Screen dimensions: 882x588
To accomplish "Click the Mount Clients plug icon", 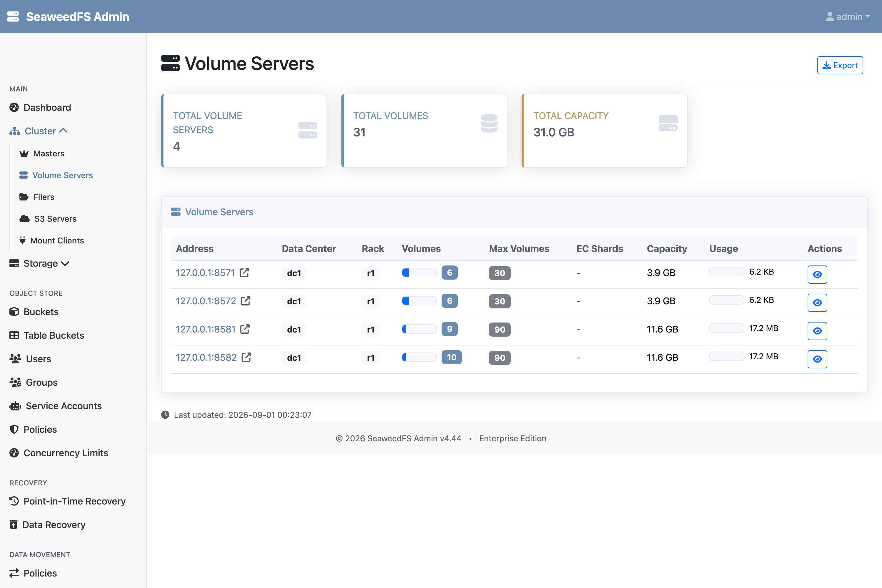I will click(23, 240).
